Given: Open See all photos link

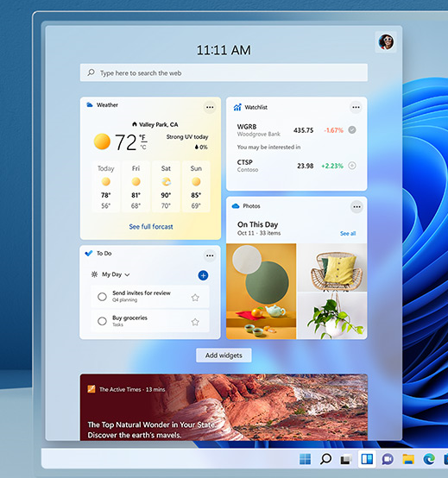Looking at the screenshot, I should coord(348,234).
